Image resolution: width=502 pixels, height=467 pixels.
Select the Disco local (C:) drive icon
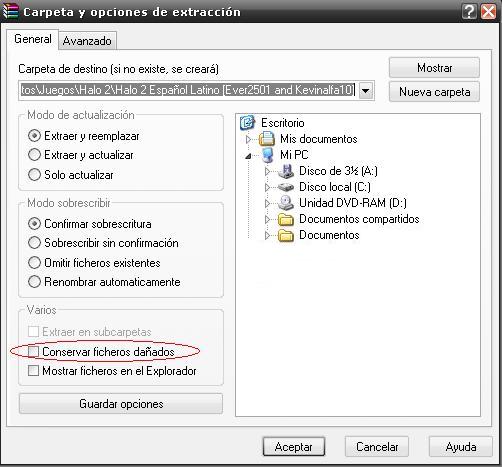point(286,187)
